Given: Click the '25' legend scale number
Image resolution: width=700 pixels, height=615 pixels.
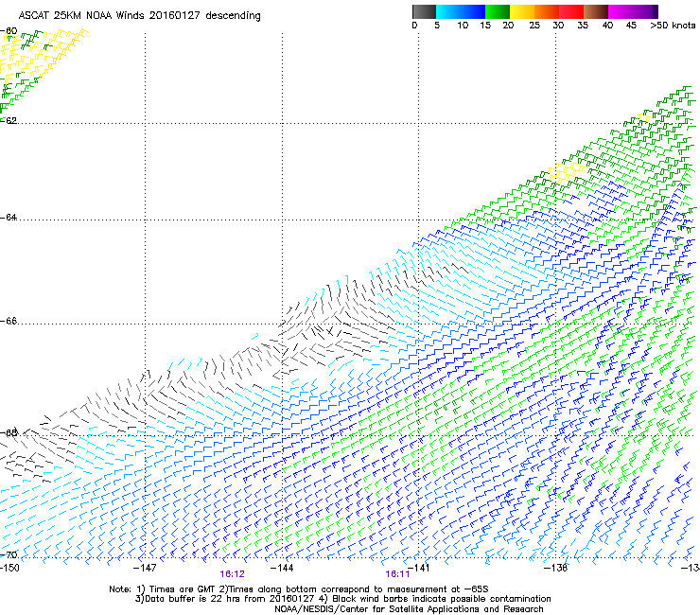Looking at the screenshot, I should click(534, 26).
